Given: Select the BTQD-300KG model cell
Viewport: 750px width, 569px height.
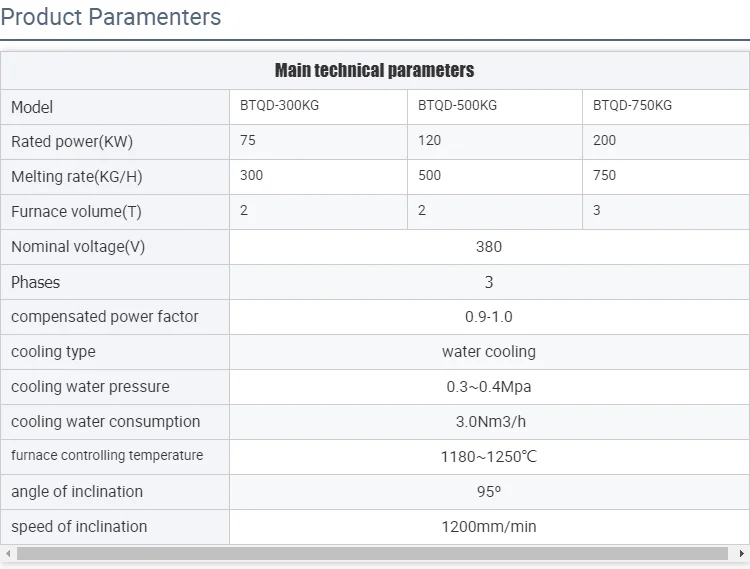Looking at the screenshot, I should (x=279, y=106).
